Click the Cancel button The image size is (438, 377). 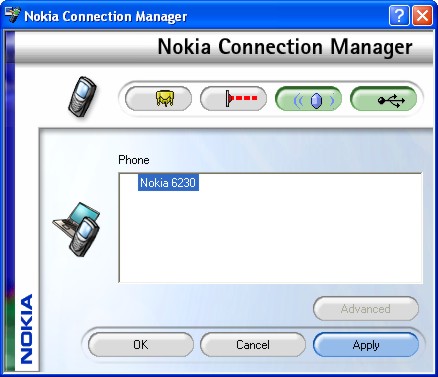click(253, 344)
